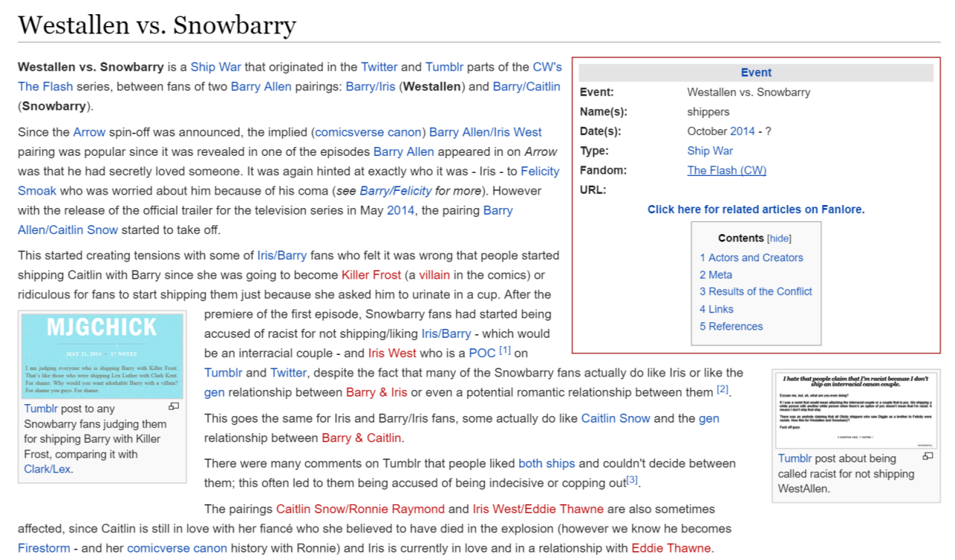Image resolution: width=955 pixels, height=560 pixels.
Task: Open the Barry Allen/Iris West link
Action: pyautogui.click(x=486, y=132)
